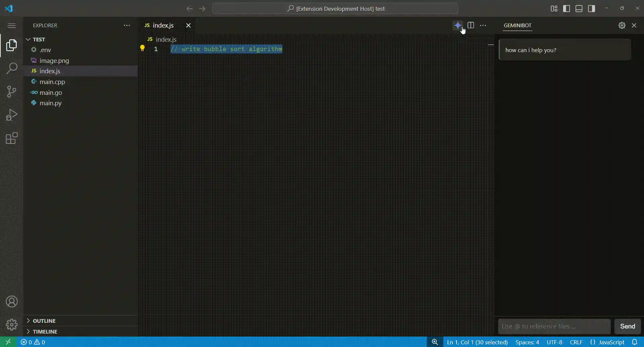Toggle the secondary side bar
644x347 pixels.
coord(592,8)
